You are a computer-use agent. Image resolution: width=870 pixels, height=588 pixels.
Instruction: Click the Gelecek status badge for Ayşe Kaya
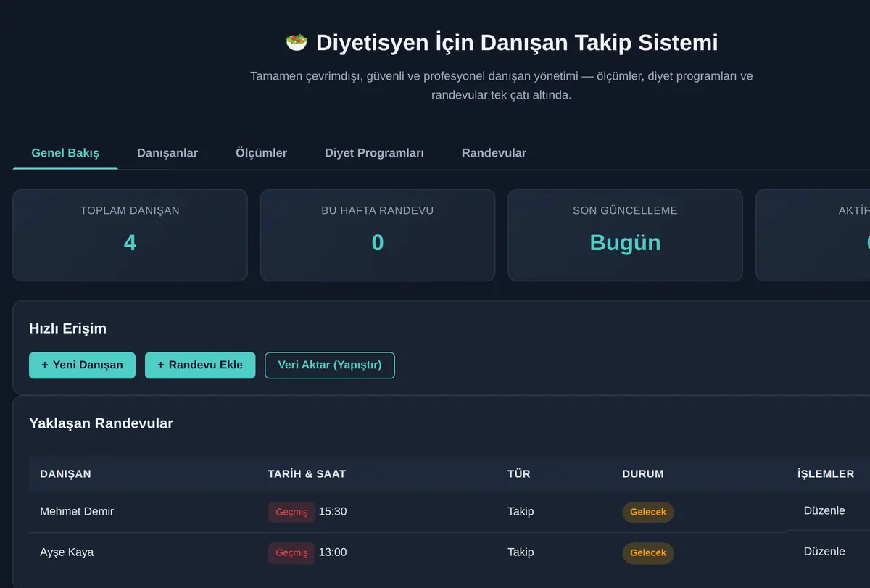pyautogui.click(x=648, y=552)
